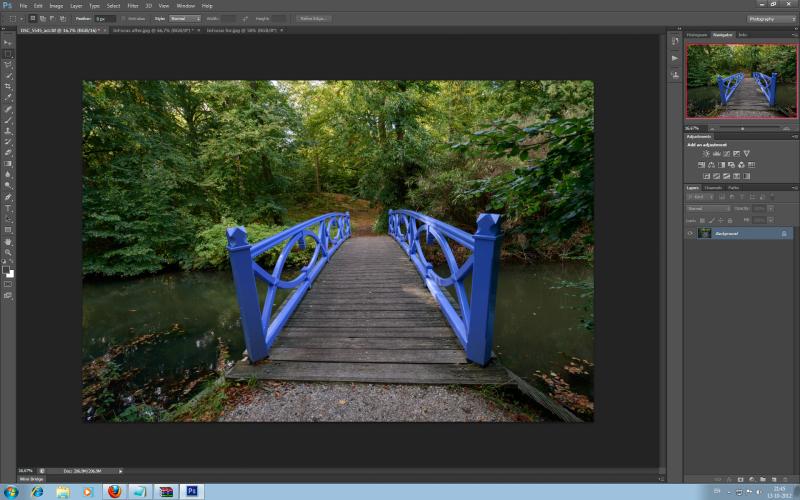800x500 pixels.
Task: Select the Dodge tool
Action: pos(8,186)
